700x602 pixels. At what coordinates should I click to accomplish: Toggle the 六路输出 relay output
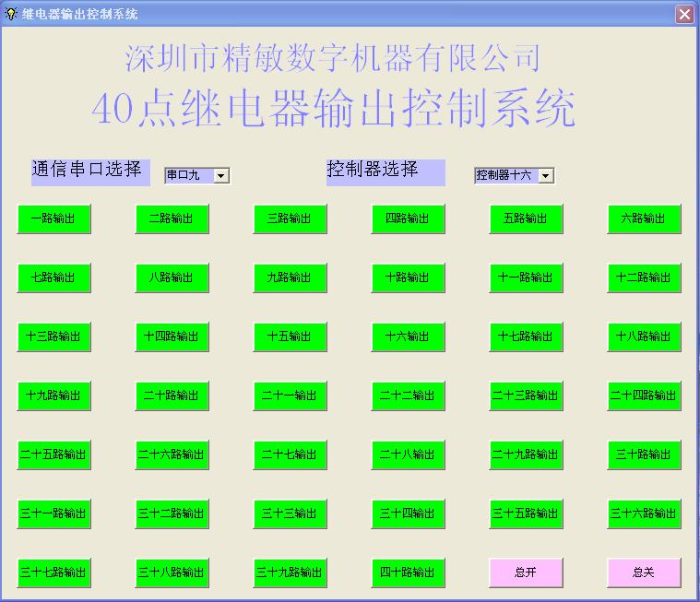click(644, 218)
